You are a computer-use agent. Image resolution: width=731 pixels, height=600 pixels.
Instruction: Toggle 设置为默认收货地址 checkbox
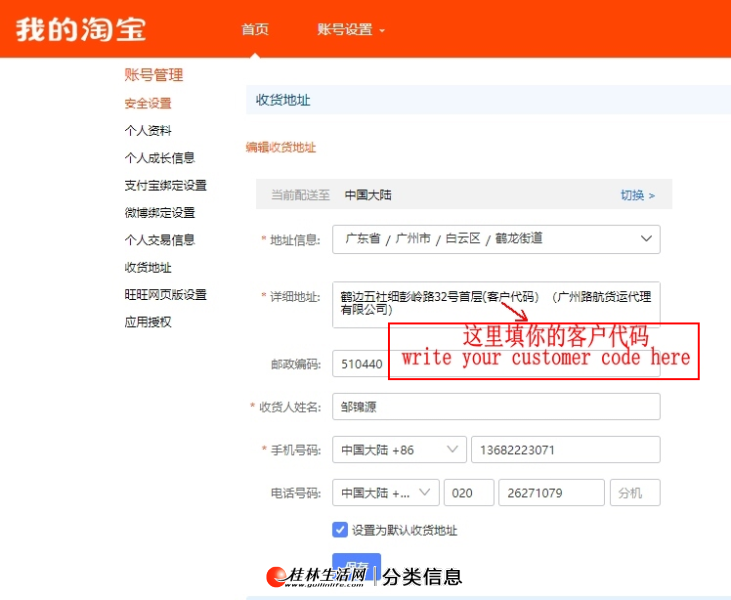(x=340, y=530)
